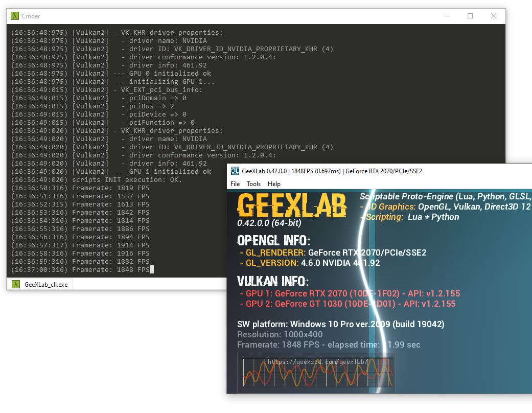Click the 'GPU 0 initialized ok' line

click(111, 73)
